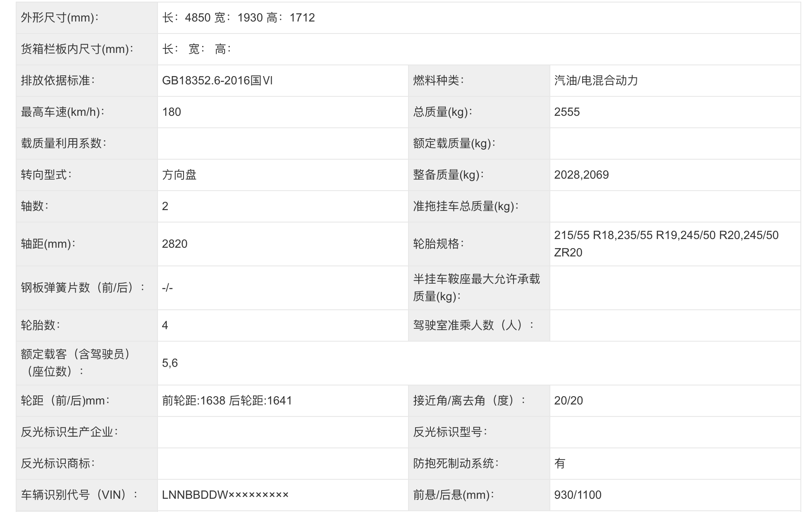This screenshot has height=512, width=812.
Task: Select the GB18352.6-2016国VI value
Action: click(x=217, y=81)
